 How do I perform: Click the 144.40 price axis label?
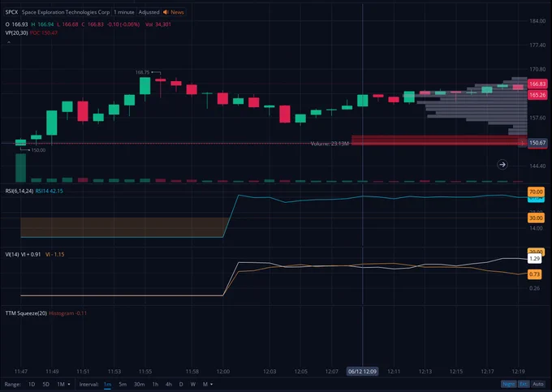[x=537, y=166]
